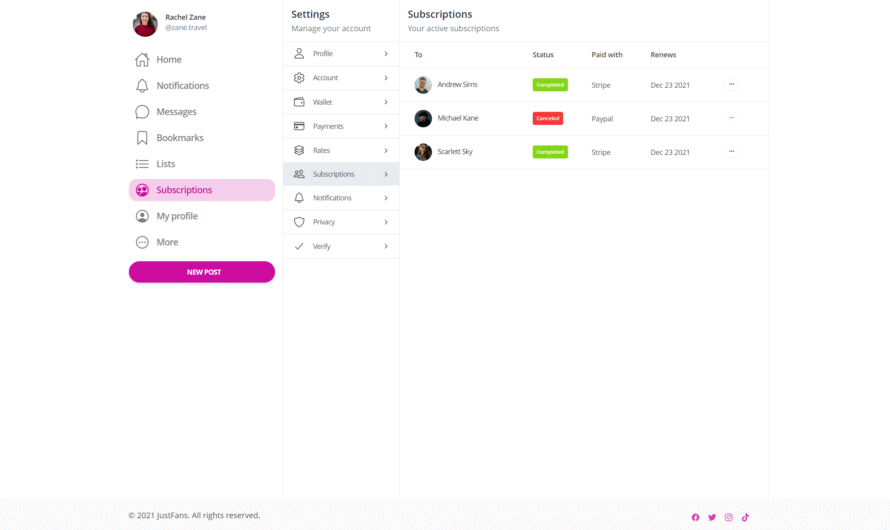Open options menu for Michael Kane row

[x=731, y=118]
